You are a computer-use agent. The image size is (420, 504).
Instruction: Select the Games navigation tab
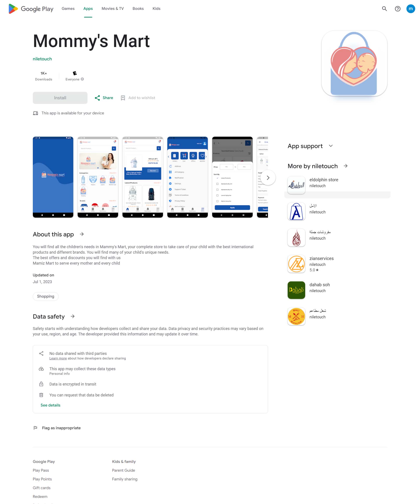[x=68, y=8]
